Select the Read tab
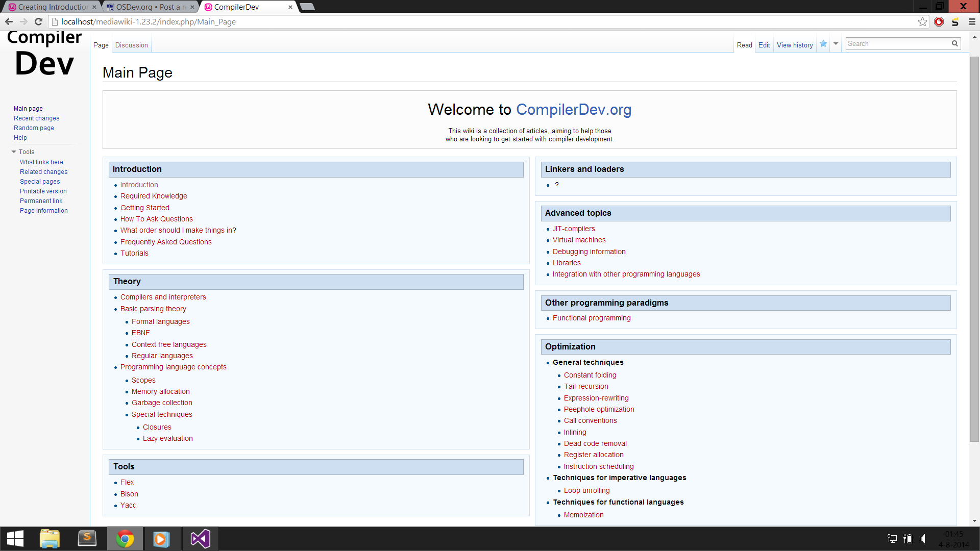980x551 pixels. 745,45
